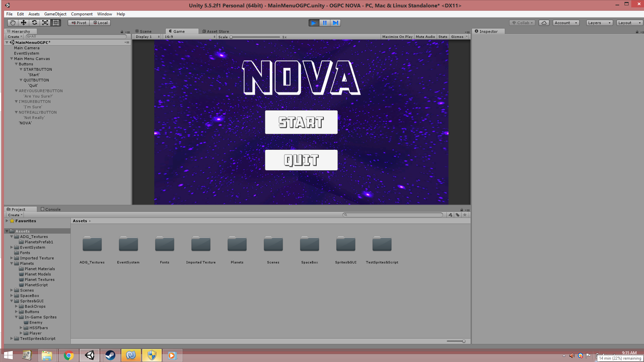Image resolution: width=644 pixels, height=362 pixels.
Task: Select the Scale tool
Action: click(x=45, y=23)
